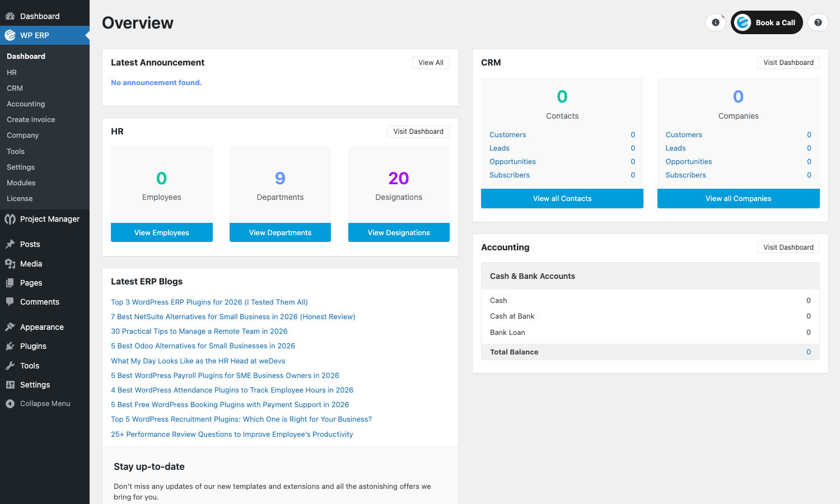840x504 pixels.
Task: Open the Companies Subscribers link
Action: (x=685, y=175)
